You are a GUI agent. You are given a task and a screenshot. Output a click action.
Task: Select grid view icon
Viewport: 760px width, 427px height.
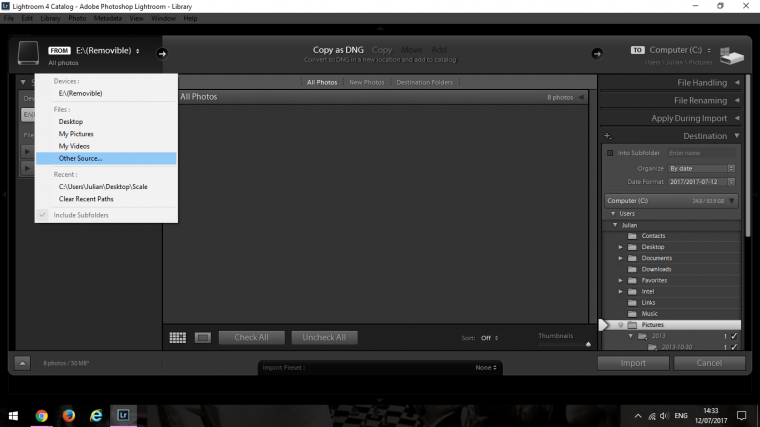click(177, 337)
